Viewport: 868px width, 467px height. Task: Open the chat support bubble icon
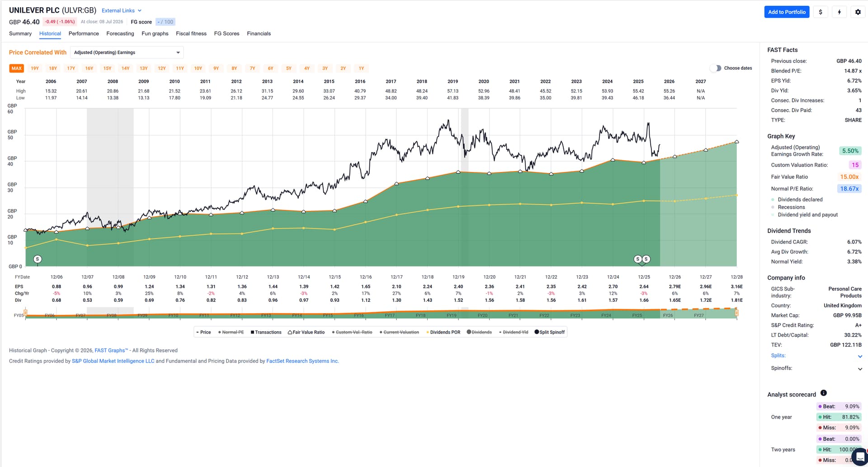[x=859, y=456]
